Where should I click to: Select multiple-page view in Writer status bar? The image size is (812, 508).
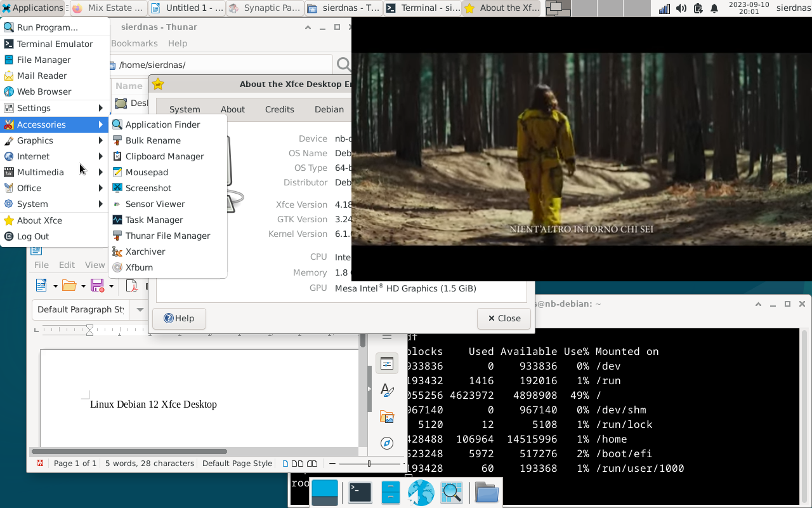[297, 464]
